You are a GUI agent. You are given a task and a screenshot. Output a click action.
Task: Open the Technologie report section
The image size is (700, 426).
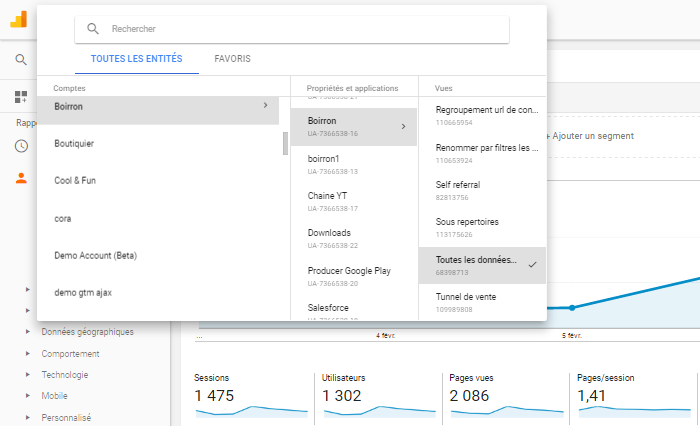(x=65, y=375)
